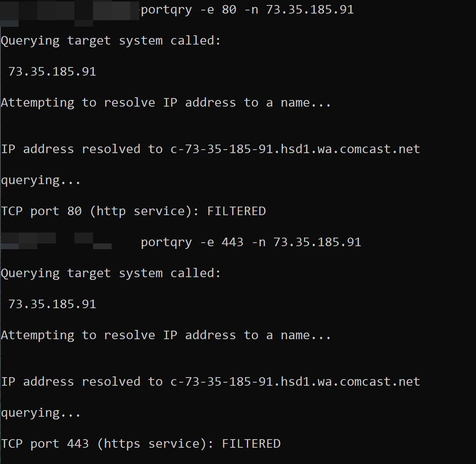
Task: Click the IP 73.35.185.91 in second command
Action: [317, 242]
